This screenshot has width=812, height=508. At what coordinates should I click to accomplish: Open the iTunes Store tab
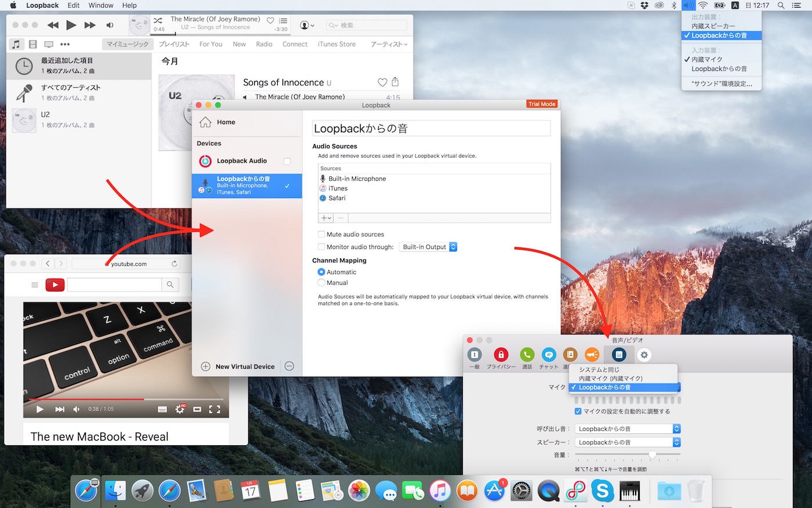337,44
